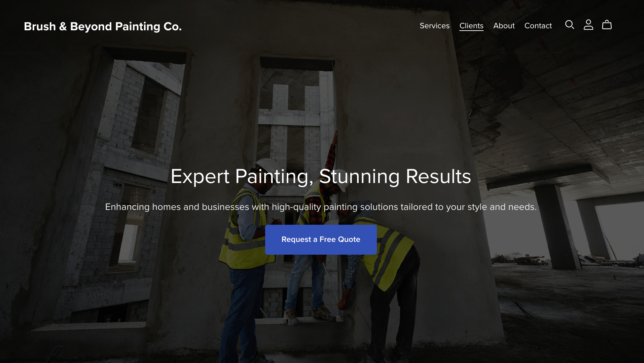Click the Enhancing homes and businesses subheading
644x363 pixels.
tap(321, 207)
